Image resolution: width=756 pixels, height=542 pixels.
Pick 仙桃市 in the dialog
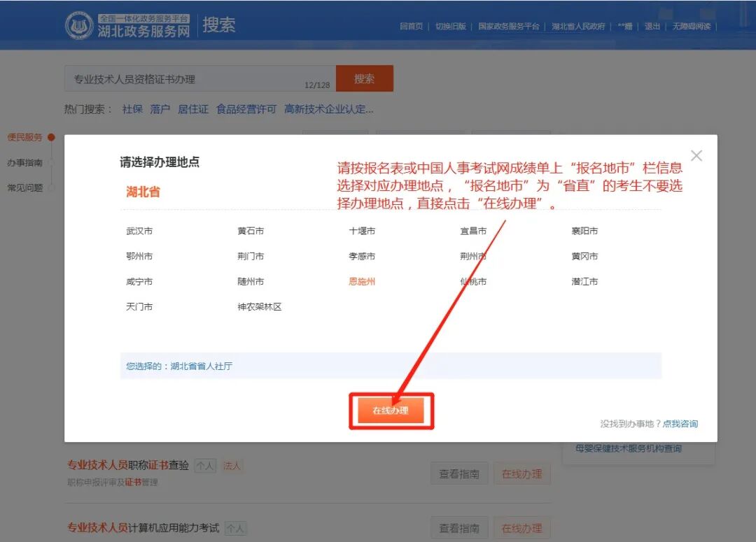pyautogui.click(x=473, y=282)
